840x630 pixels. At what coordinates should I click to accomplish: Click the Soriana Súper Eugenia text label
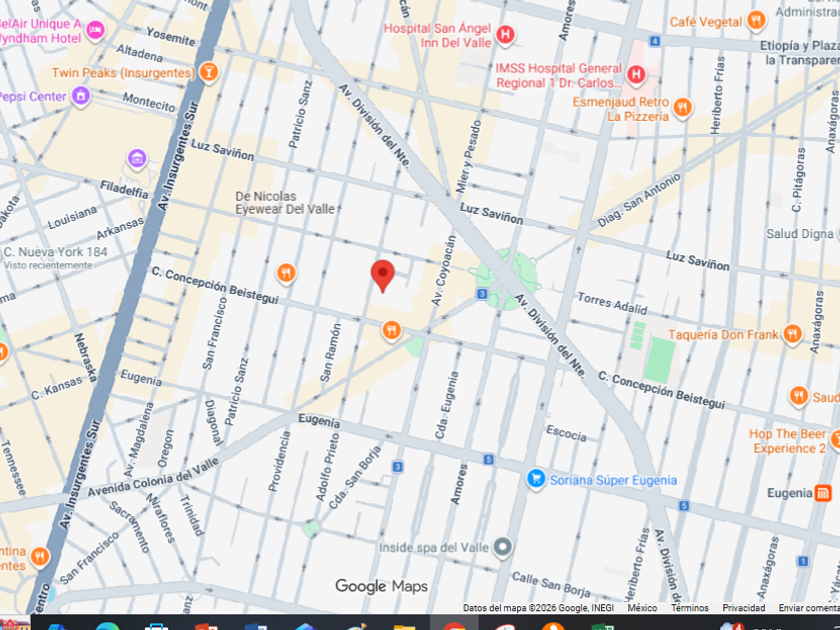point(613,480)
